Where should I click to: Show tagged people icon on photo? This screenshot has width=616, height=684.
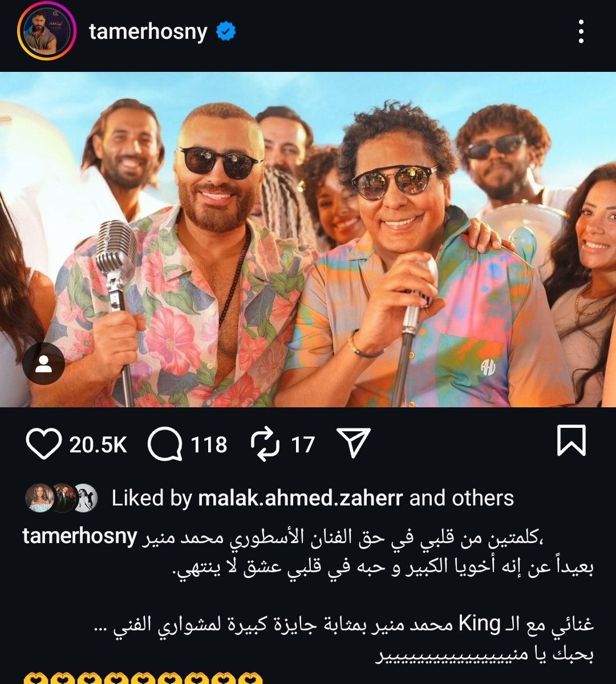[43, 364]
